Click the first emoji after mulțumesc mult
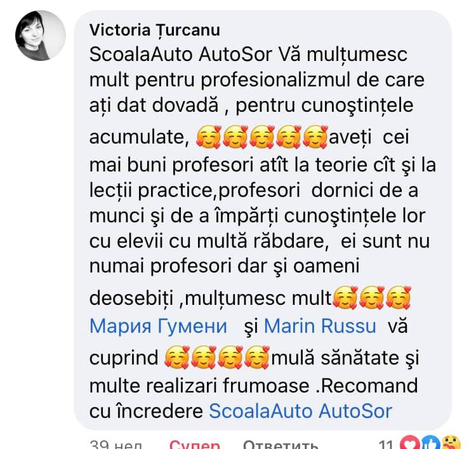This screenshot has width=476, height=449. [x=345, y=298]
